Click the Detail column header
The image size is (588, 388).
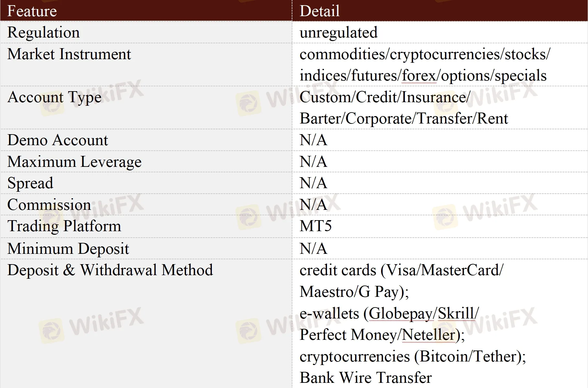pos(320,11)
